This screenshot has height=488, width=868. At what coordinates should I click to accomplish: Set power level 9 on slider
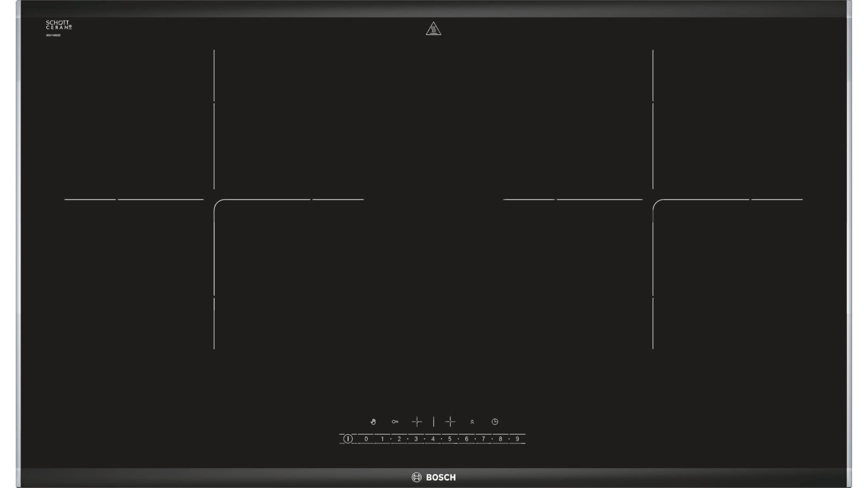click(517, 439)
